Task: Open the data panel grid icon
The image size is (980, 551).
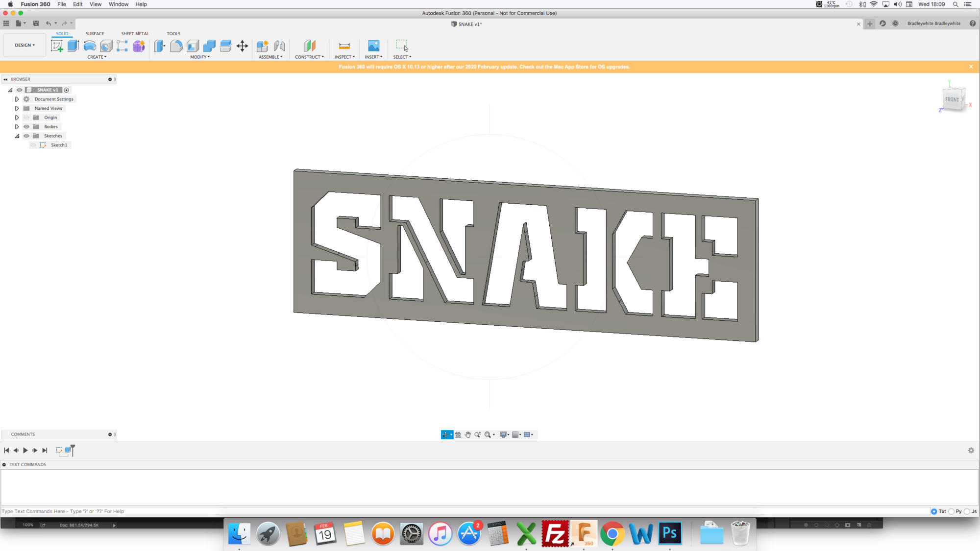Action: tap(6, 24)
